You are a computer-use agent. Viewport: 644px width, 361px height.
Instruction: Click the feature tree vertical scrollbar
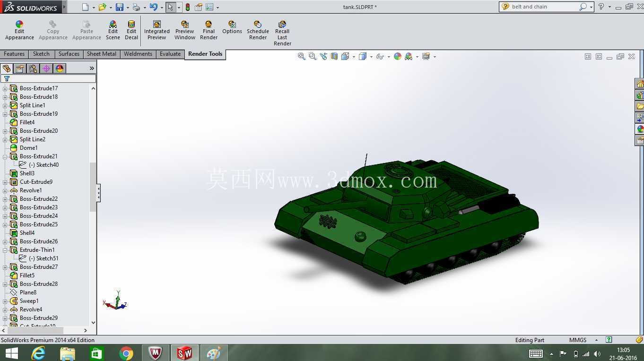[x=93, y=187]
